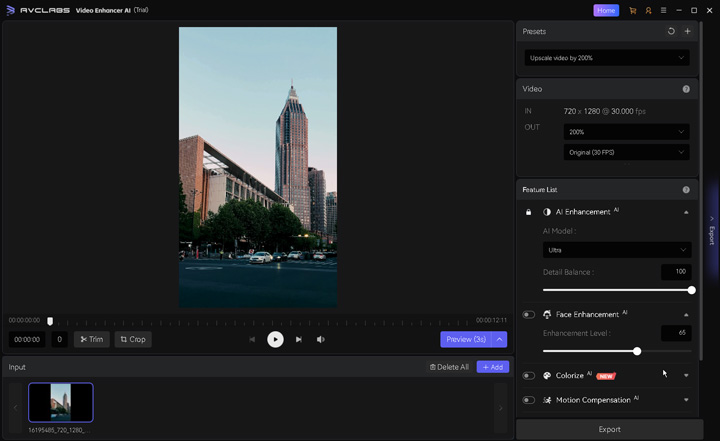The height and width of the screenshot is (441, 720).
Task: Click the AVCLabs logo icon
Action: (x=10, y=10)
